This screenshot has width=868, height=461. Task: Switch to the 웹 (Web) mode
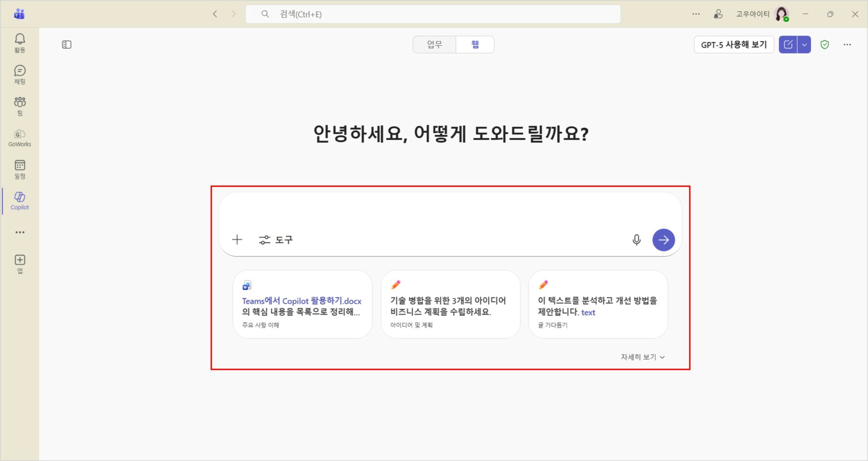click(475, 45)
